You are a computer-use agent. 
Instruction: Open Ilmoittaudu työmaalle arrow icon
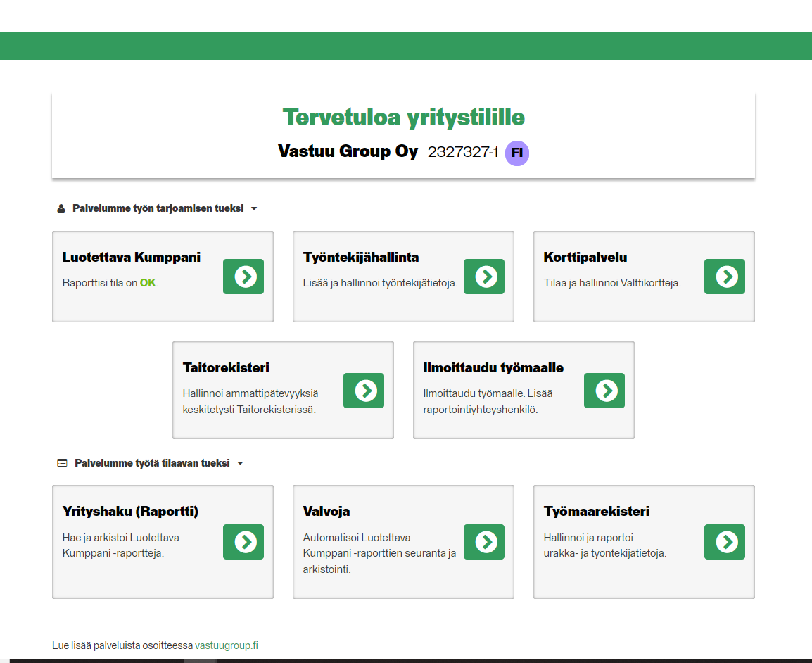604,391
